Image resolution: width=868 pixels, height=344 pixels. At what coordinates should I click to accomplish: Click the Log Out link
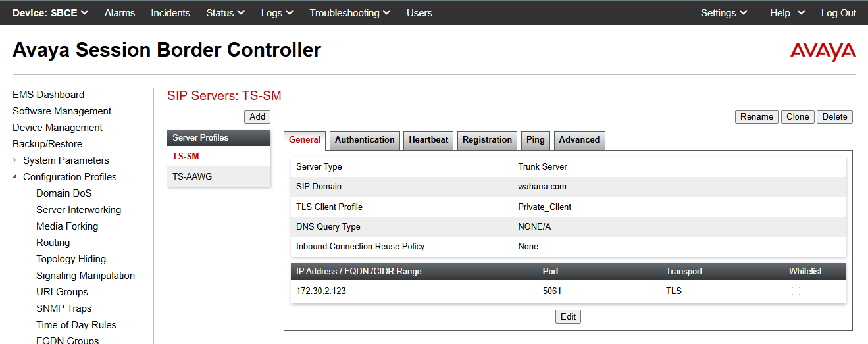pos(838,13)
